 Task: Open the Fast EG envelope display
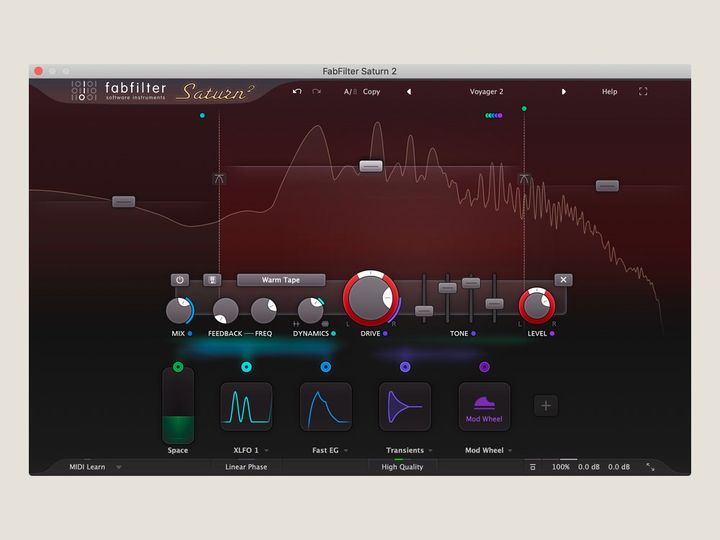(x=326, y=406)
